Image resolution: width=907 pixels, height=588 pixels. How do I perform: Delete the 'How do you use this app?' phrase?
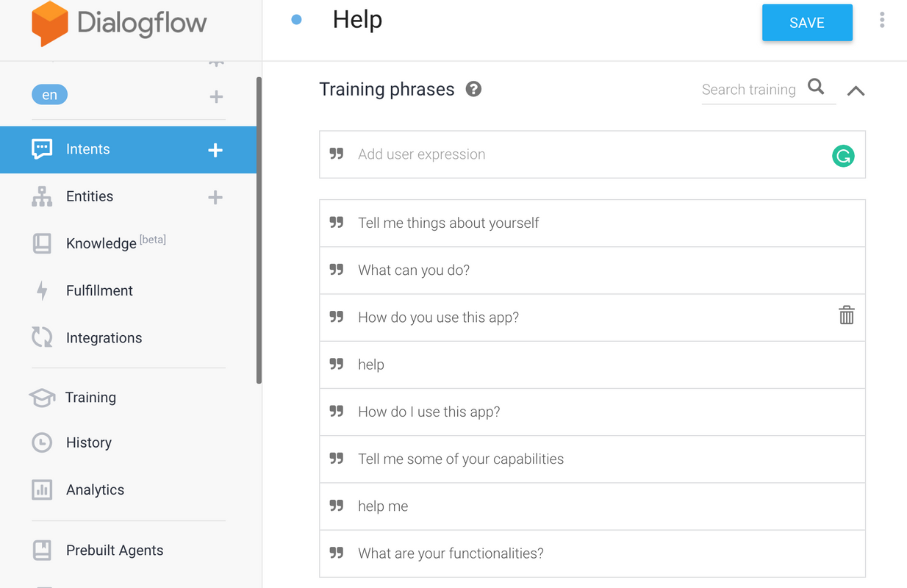click(847, 316)
